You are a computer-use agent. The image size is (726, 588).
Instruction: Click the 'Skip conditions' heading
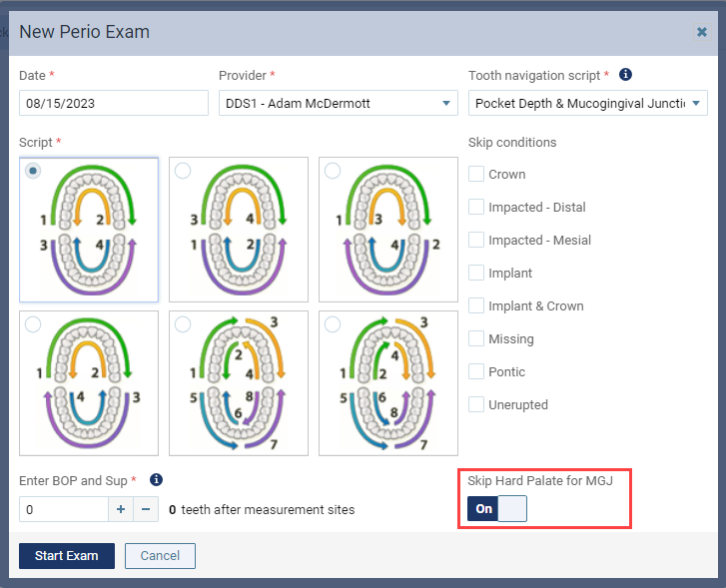(512, 142)
